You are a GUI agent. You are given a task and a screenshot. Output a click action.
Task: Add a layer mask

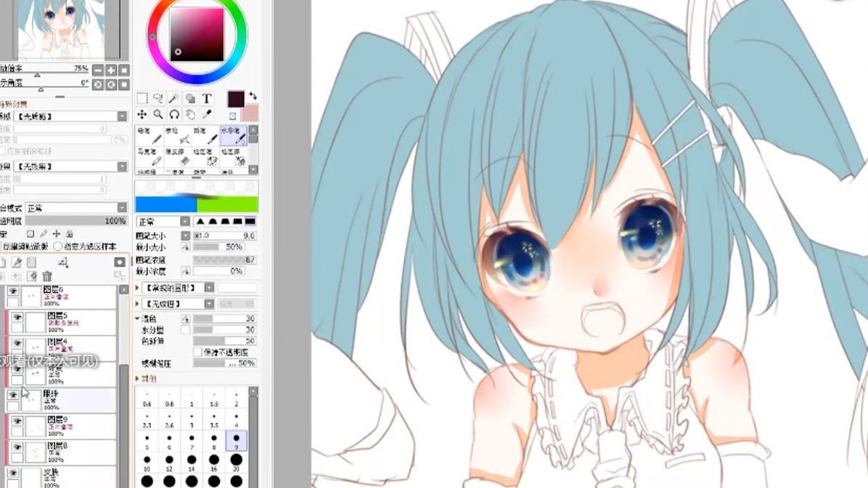(120, 262)
